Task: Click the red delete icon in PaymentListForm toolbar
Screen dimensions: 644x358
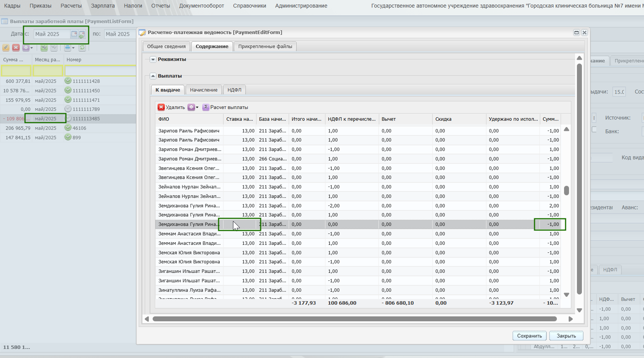Action: [x=16, y=48]
